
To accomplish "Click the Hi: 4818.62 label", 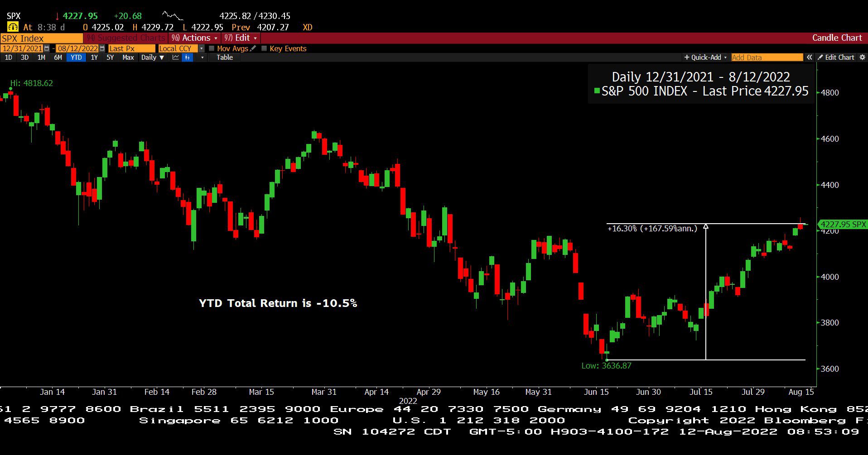I will point(32,83).
